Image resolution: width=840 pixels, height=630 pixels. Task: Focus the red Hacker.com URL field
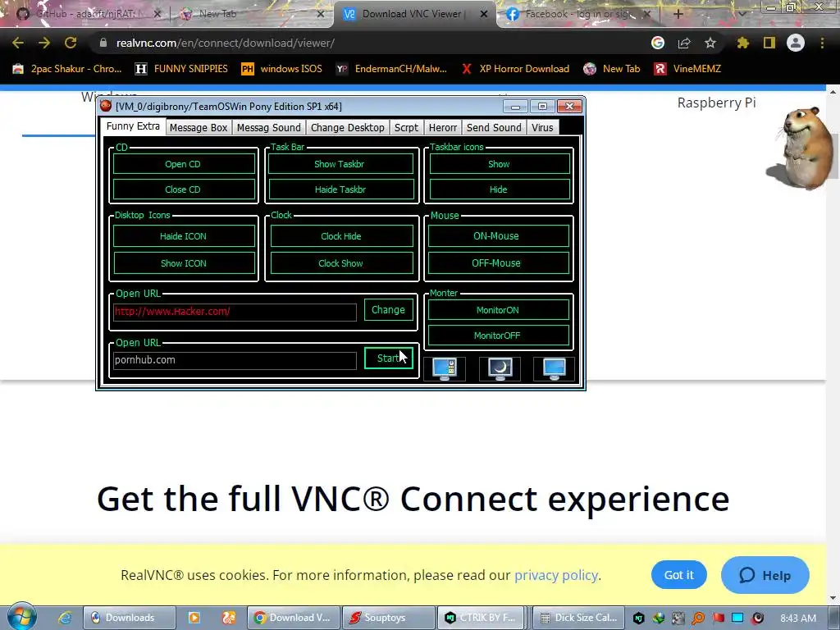[235, 312]
